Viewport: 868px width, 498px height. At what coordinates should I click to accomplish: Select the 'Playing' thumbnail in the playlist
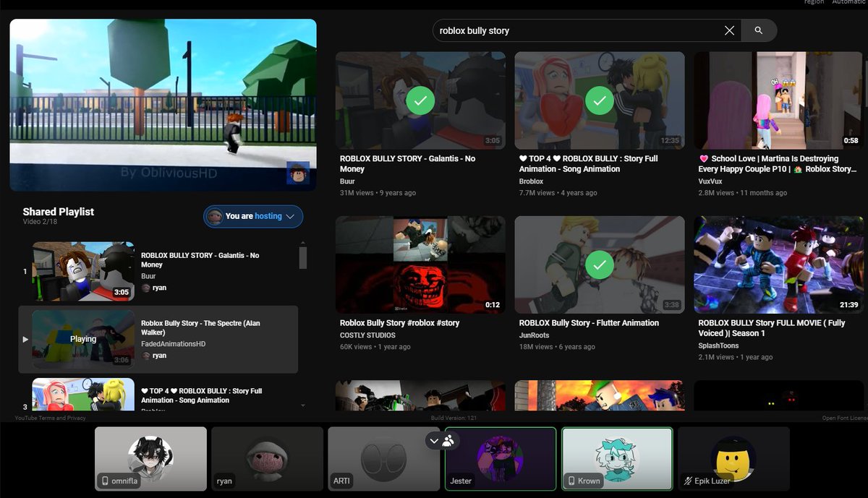(x=83, y=339)
